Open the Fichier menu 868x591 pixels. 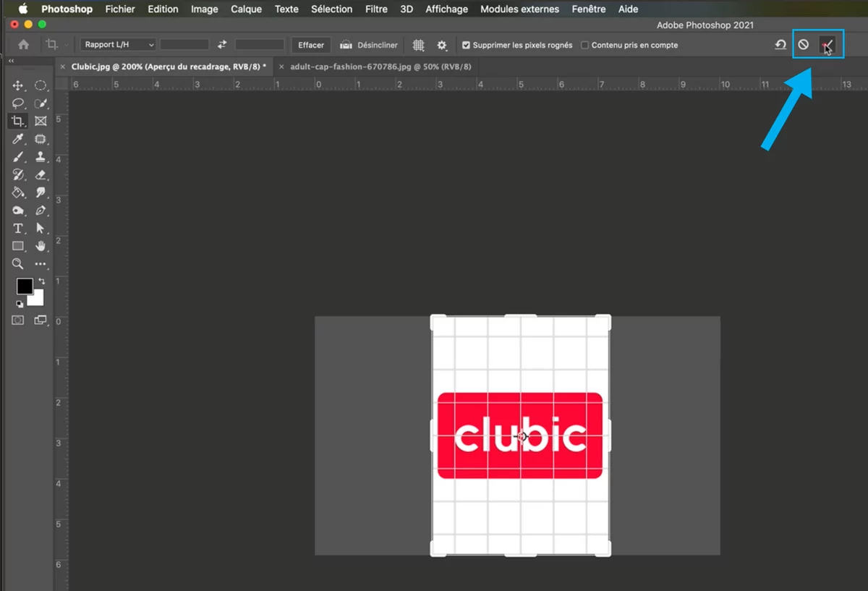point(120,9)
